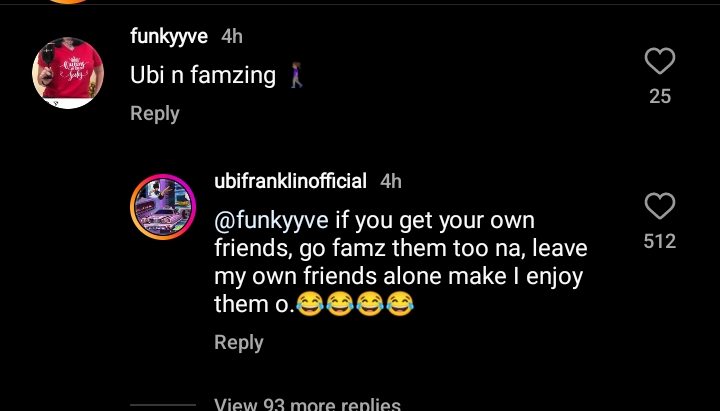The height and width of the screenshot is (411, 720).
Task: Reply to funkyyve's comment
Action: point(155,113)
